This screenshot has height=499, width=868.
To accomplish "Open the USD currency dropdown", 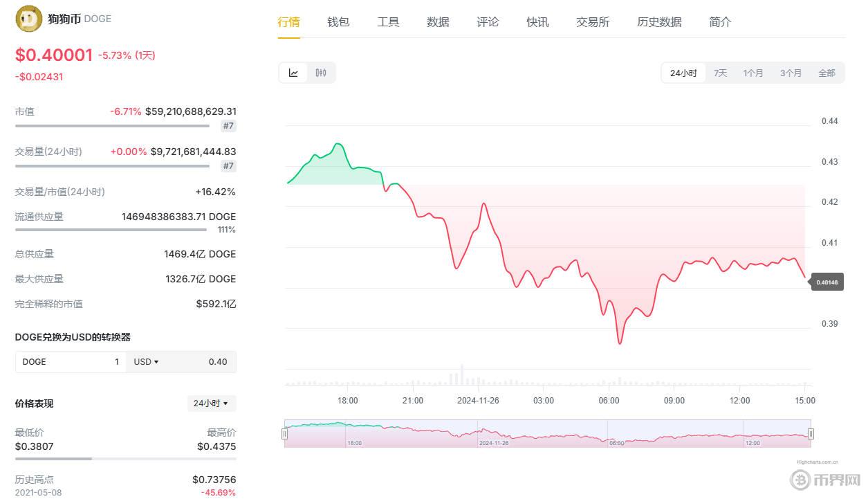I will [x=146, y=361].
